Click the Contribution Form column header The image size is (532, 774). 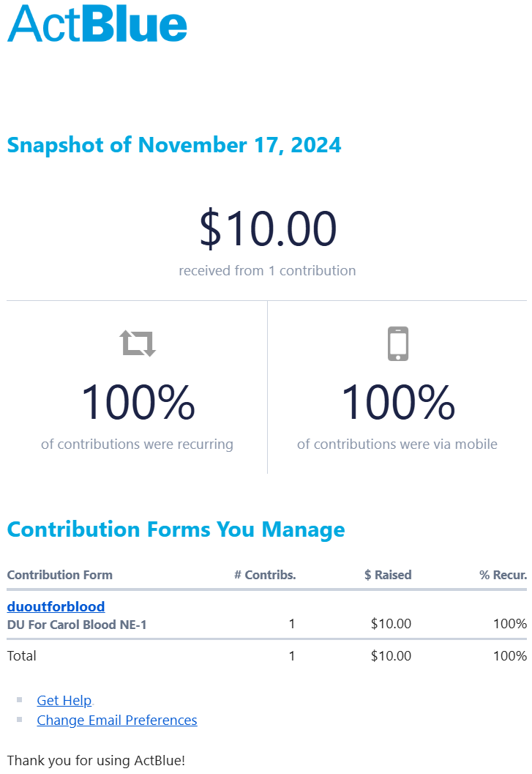tap(60, 575)
